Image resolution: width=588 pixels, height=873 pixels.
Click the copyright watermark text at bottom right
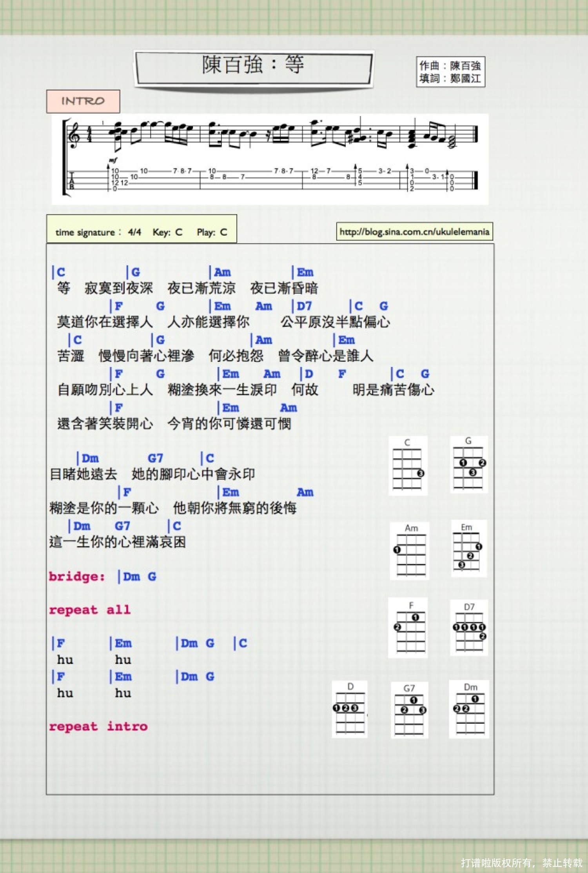pos(521,862)
